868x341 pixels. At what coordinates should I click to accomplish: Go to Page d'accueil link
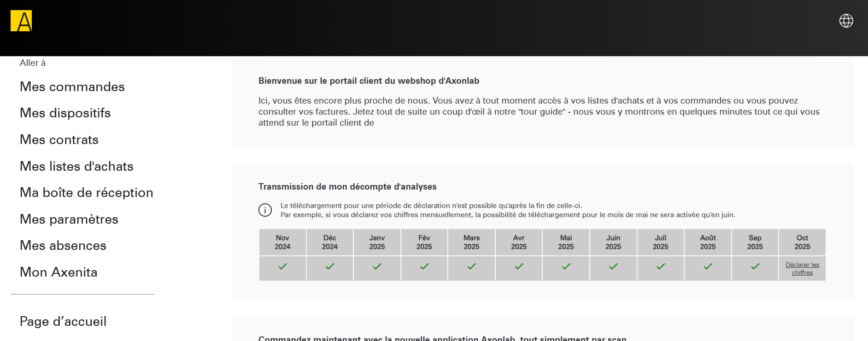pyautogui.click(x=63, y=321)
